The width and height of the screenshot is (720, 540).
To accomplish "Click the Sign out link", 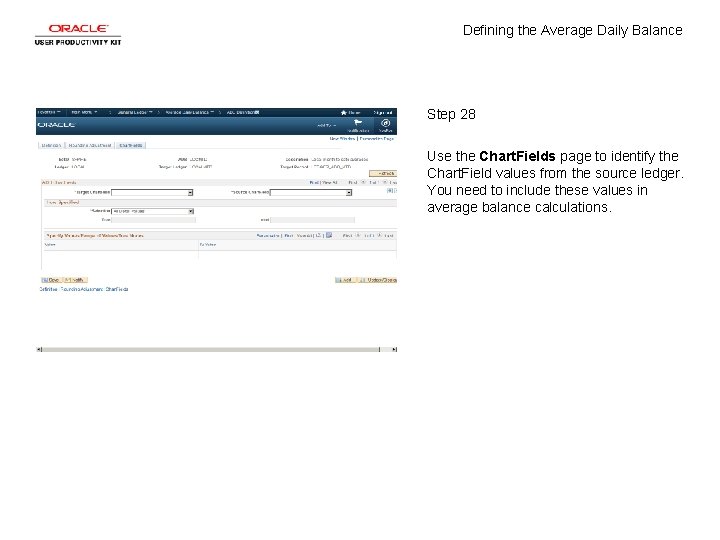I will (383, 112).
